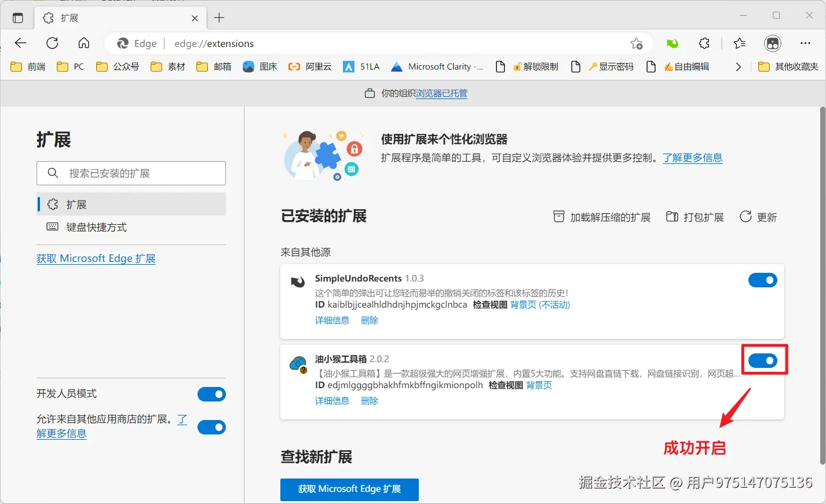This screenshot has width=826, height=504.
Task: Select 扩展 in the left sidebar
Action: point(131,204)
